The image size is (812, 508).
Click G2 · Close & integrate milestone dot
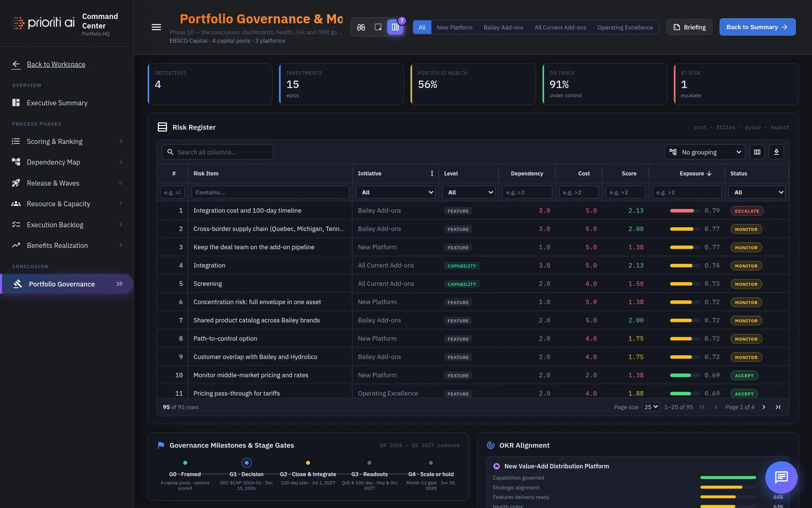point(308,462)
